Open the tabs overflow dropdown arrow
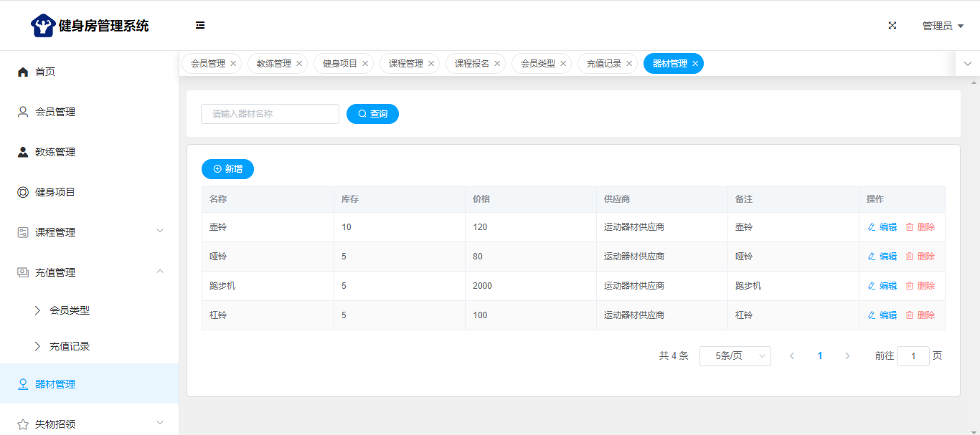Viewport: 980px width, 435px height. click(967, 63)
